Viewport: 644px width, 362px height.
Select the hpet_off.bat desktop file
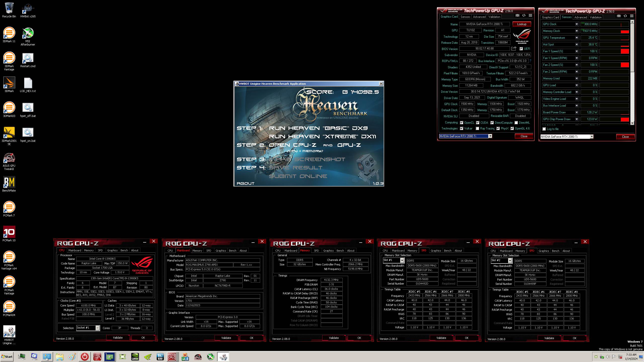(28, 110)
